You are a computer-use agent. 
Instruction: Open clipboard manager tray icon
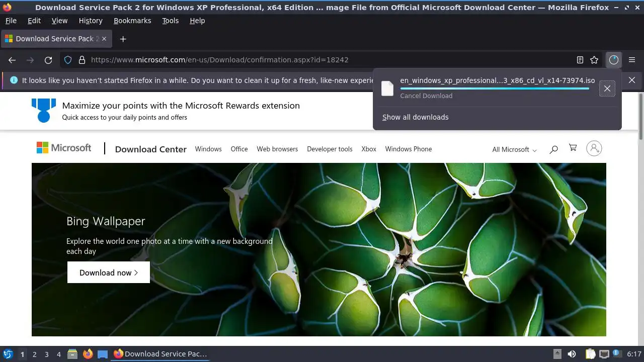(x=590, y=354)
